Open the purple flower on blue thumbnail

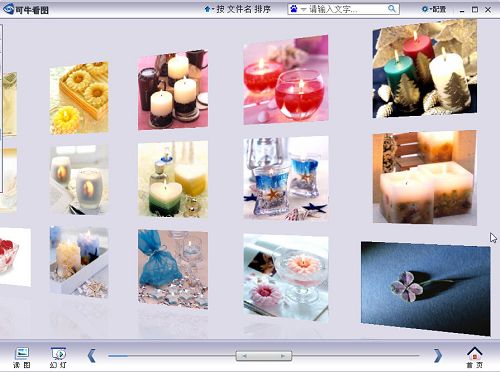[426, 289]
